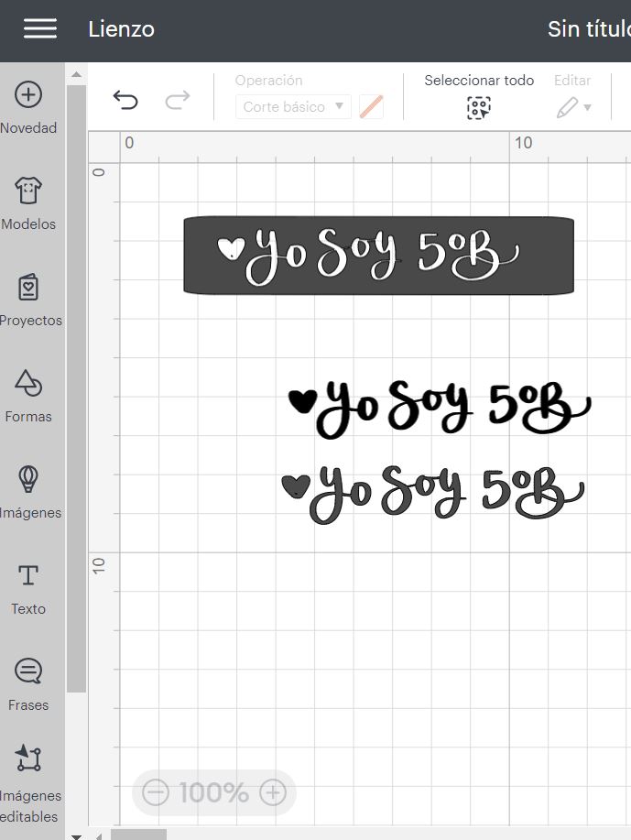Add text with the Texto tool
631x840 pixels.
(x=28, y=589)
